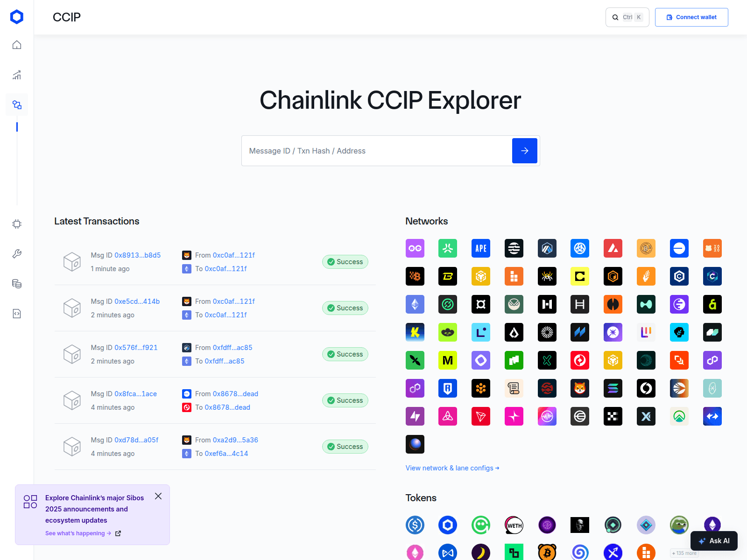The height and width of the screenshot is (560, 747).
Task: Select the LINK token icon
Action: point(448,525)
